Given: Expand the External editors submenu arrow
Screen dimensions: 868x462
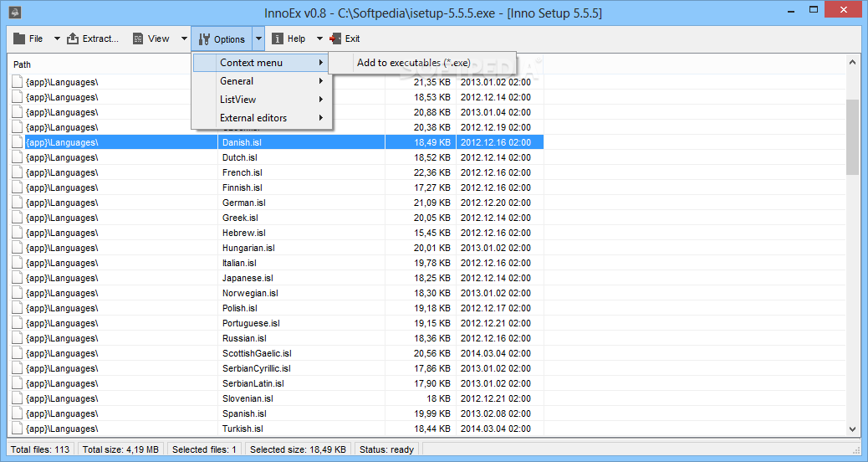Looking at the screenshot, I should coord(320,117).
